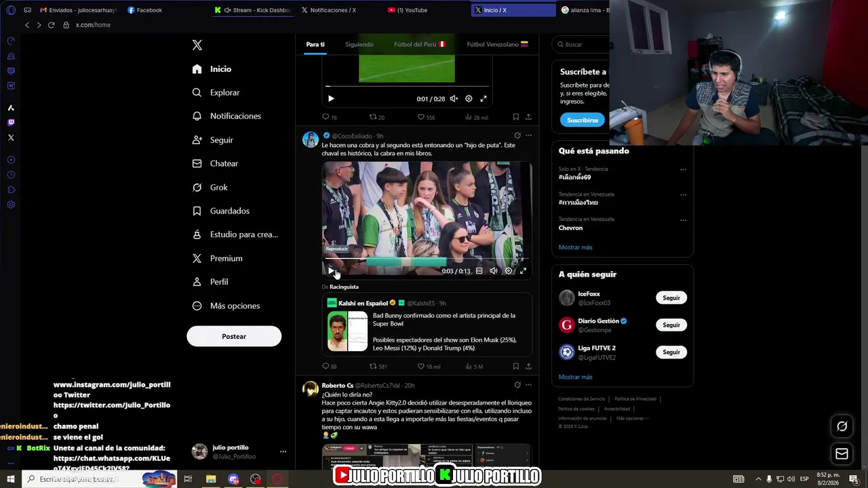Reply to the post with 88 comments
Screen dimensions: 868x488
click(x=329, y=367)
